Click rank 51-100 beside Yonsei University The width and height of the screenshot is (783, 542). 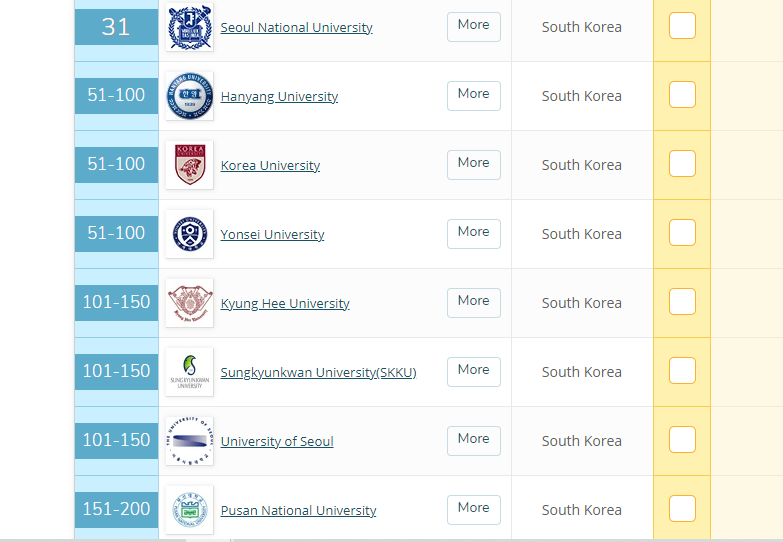click(116, 233)
